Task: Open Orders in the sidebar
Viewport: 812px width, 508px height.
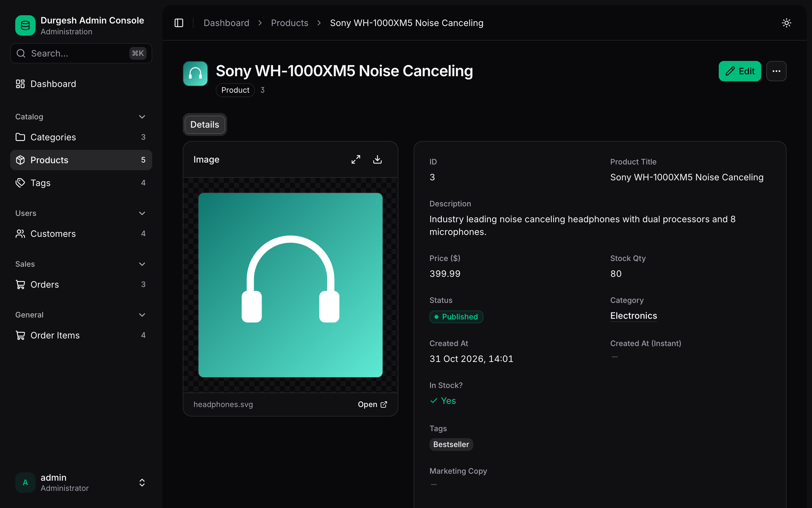Action: click(x=81, y=284)
